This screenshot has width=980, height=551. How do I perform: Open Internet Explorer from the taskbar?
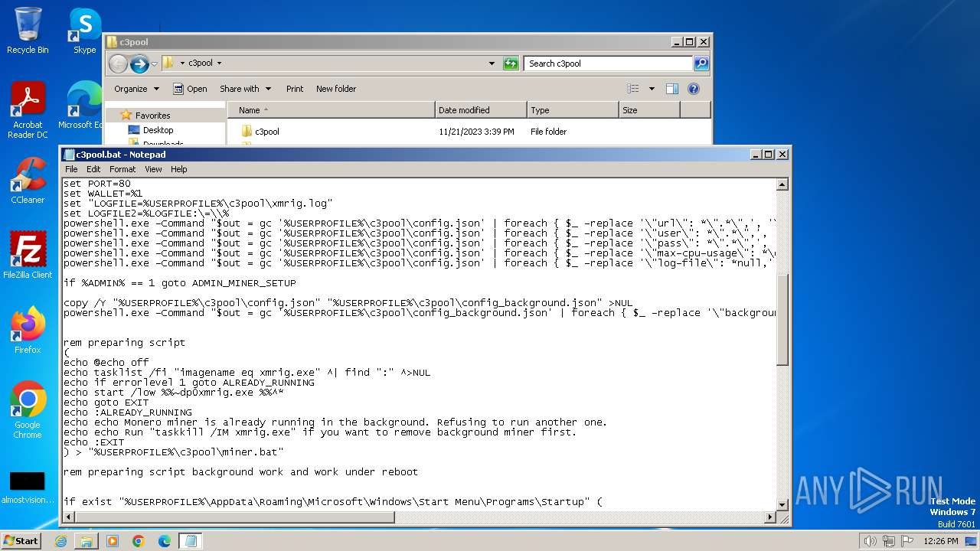point(60,541)
